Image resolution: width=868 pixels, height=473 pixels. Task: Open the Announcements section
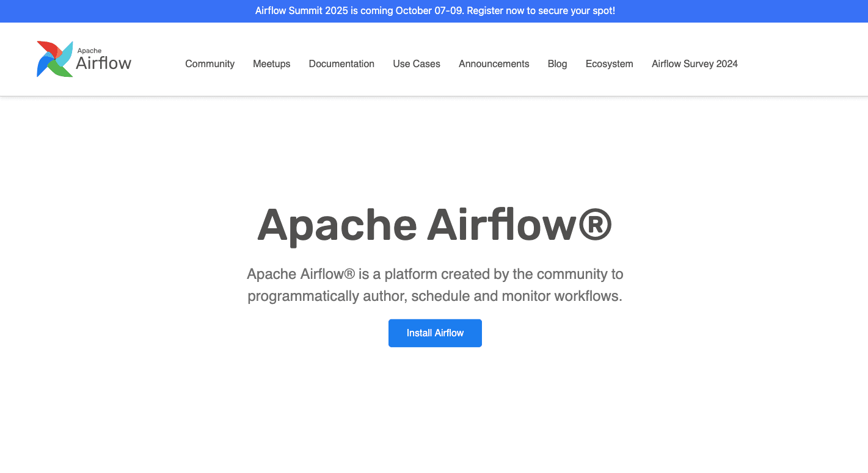[x=494, y=64]
